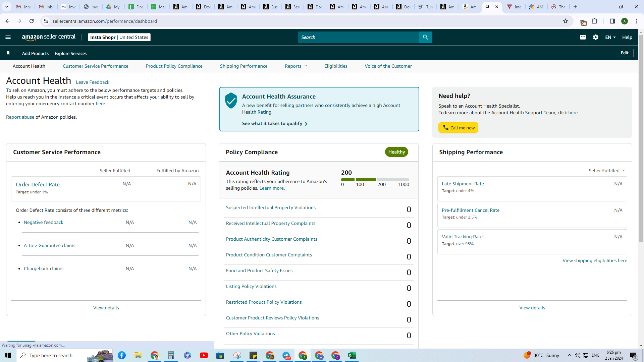Open A-to-z Guarantee claims link
The image size is (644, 362).
coord(49,245)
